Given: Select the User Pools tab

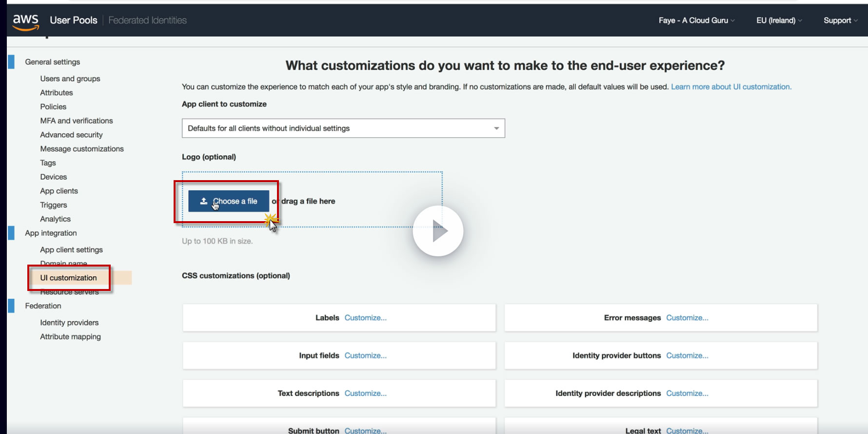Looking at the screenshot, I should (x=74, y=21).
